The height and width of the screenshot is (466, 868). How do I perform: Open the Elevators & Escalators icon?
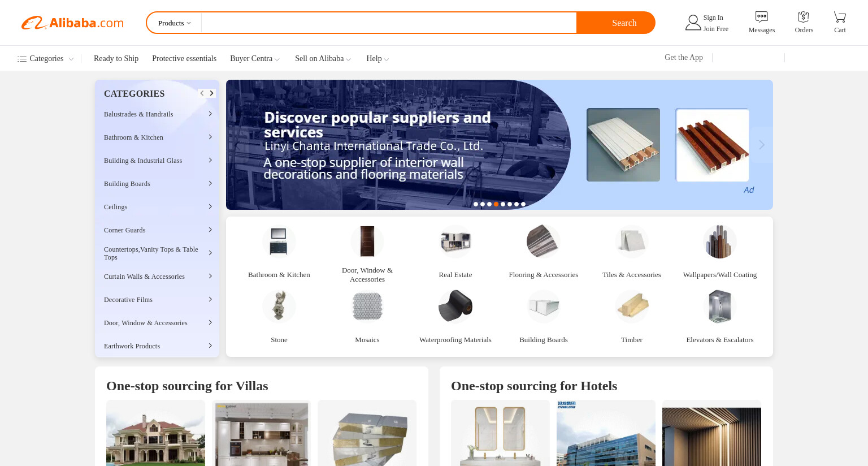point(720,306)
